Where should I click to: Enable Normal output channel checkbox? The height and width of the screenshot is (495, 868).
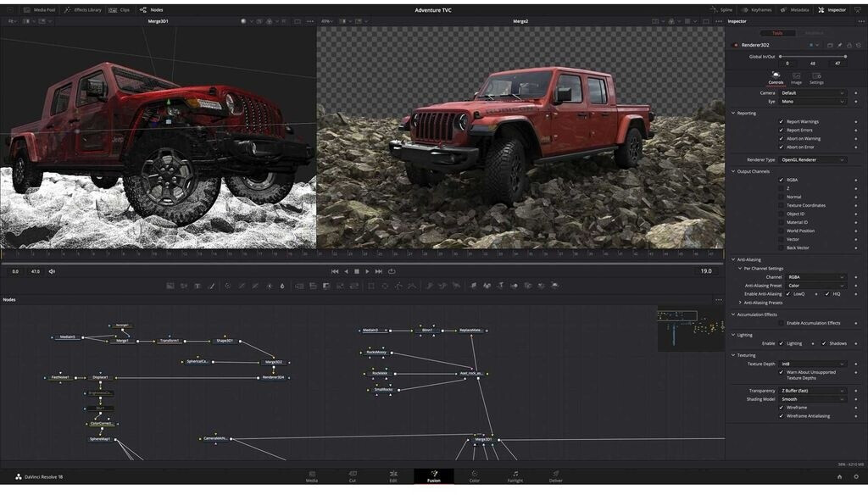pos(781,197)
